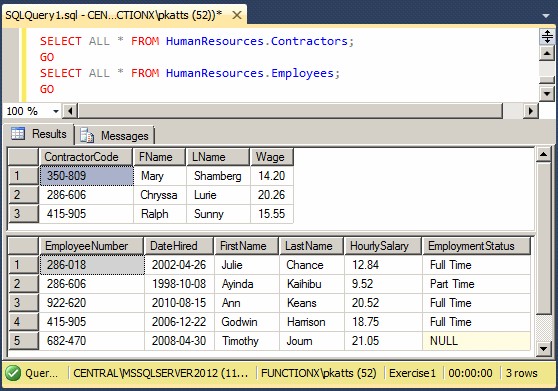Screen dimensions: 558x391
Task: Select cell 350-809 in Contractors grid
Action: tap(86, 176)
